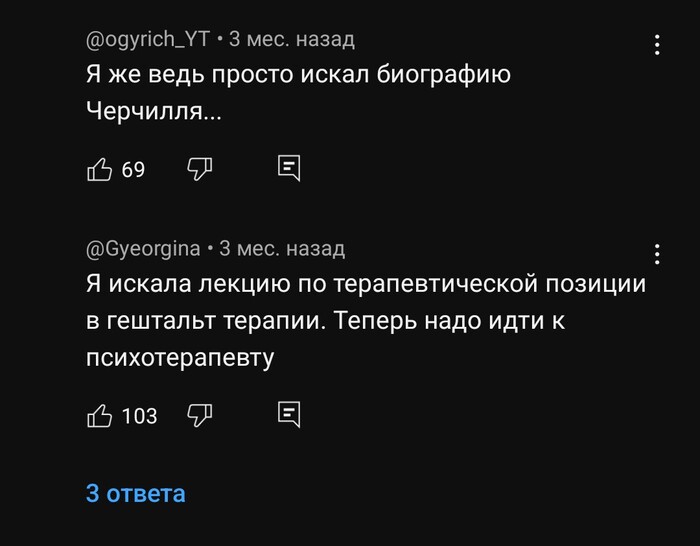This screenshot has width=700, height=546.
Task: Reply to the @Gyeorgina comment
Action: coord(289,414)
